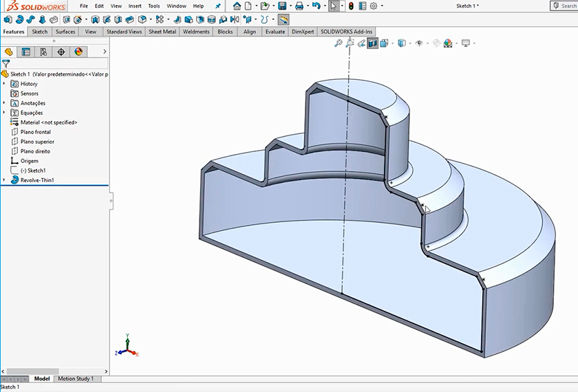Pin the menu bar with pushpin
Viewport: 578px width, 392px height.
[x=219, y=6]
